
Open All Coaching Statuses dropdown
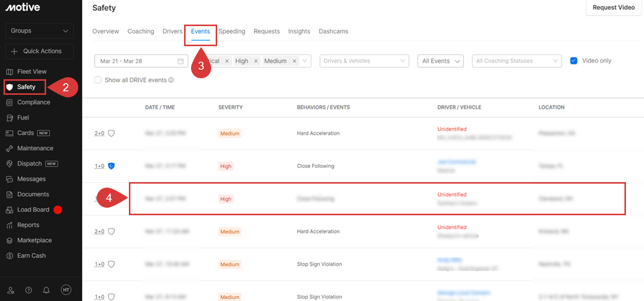[517, 61]
